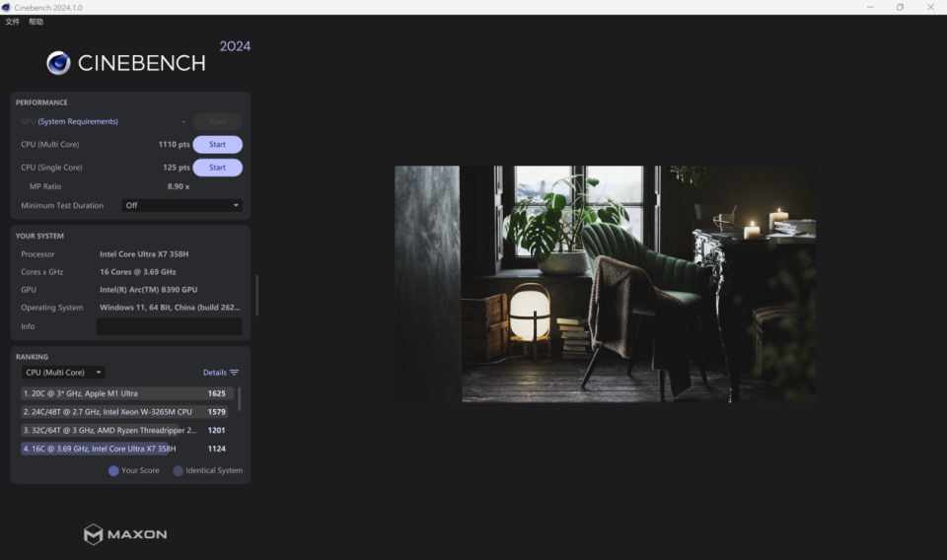This screenshot has height=560, width=947.
Task: Click the Details filter lines icon
Action: tap(235, 373)
